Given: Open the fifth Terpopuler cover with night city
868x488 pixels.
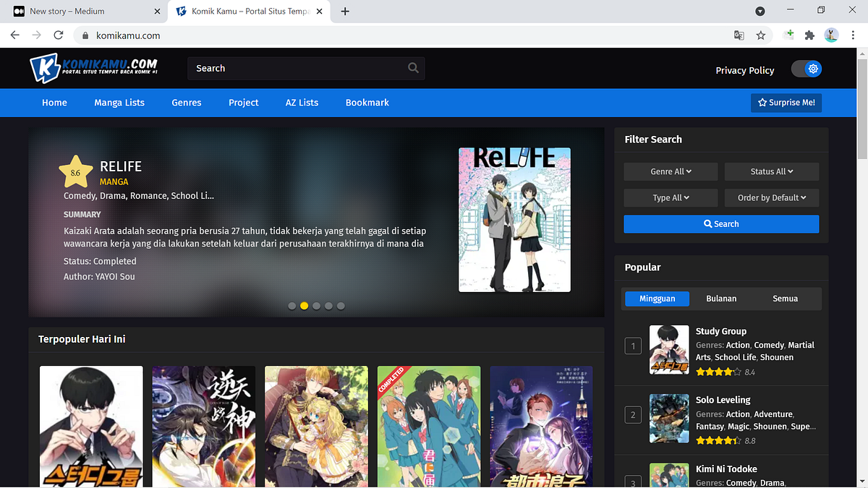Looking at the screenshot, I should (x=542, y=427).
